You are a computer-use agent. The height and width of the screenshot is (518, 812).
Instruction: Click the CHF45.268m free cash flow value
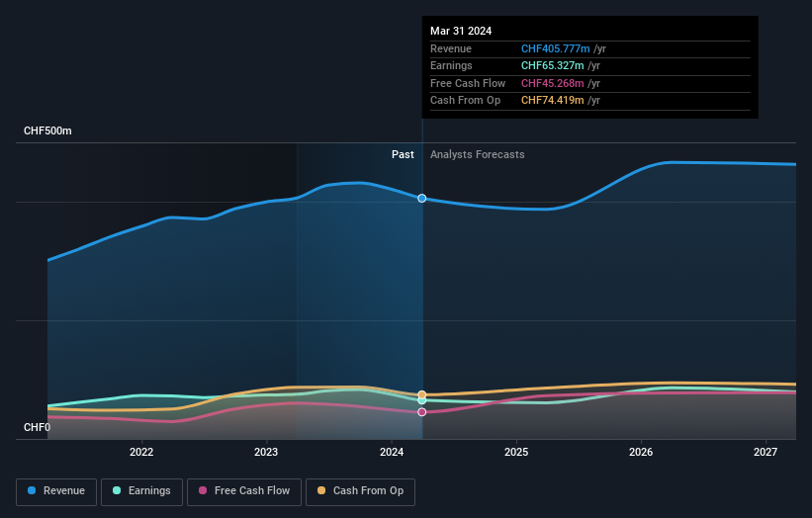(x=553, y=83)
